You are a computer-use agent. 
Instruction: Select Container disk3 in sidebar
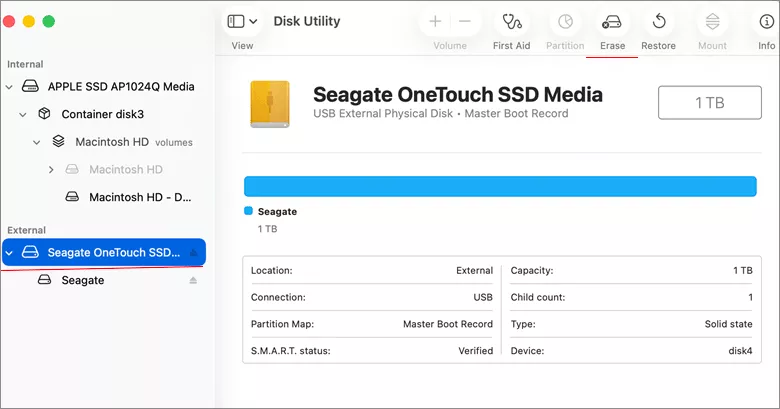coord(102,114)
